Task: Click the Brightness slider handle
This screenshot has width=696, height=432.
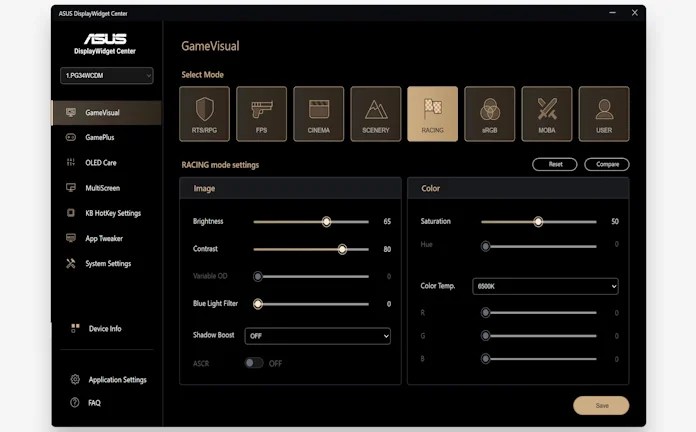Action: pyautogui.click(x=326, y=222)
